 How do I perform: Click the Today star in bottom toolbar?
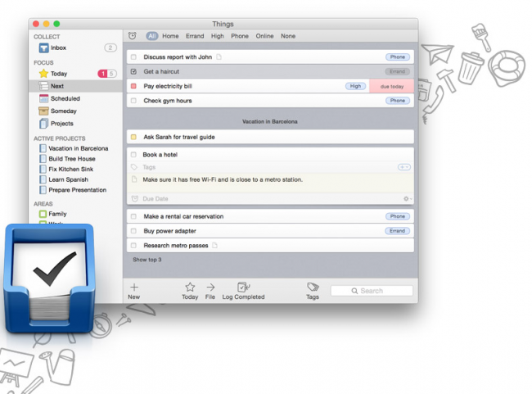190,287
